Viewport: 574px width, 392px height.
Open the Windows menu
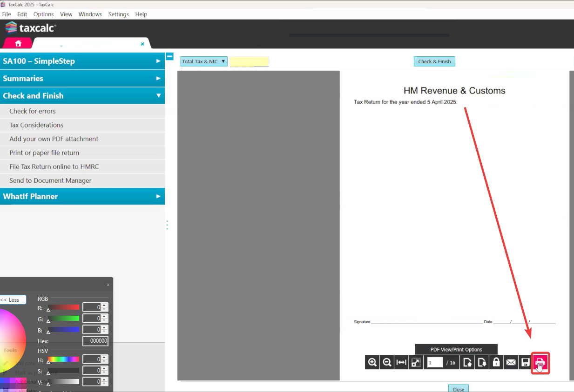click(90, 14)
